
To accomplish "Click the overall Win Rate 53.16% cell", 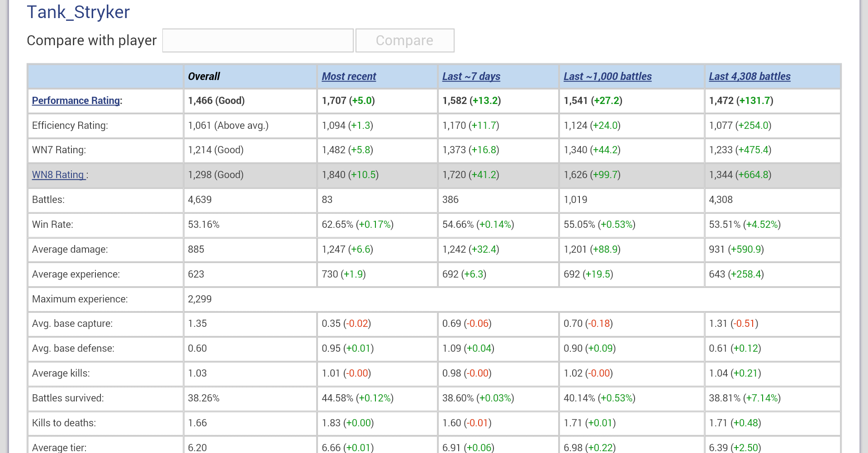I will click(x=204, y=224).
